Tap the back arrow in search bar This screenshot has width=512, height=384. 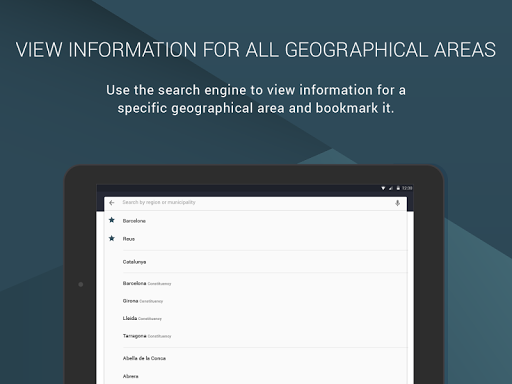click(x=112, y=203)
